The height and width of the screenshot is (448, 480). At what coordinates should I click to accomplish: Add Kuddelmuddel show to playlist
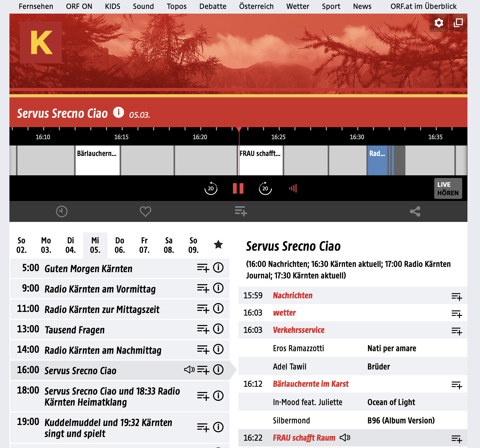[x=203, y=428]
